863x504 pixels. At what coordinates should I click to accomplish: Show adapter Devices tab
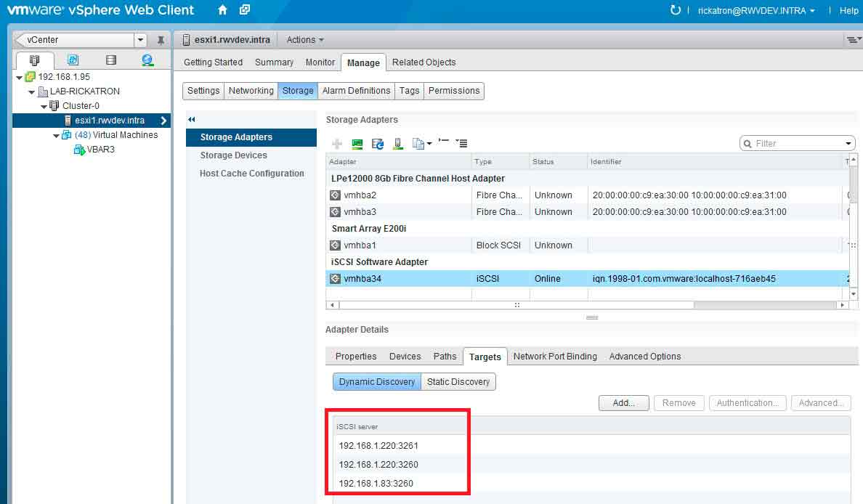pos(405,357)
